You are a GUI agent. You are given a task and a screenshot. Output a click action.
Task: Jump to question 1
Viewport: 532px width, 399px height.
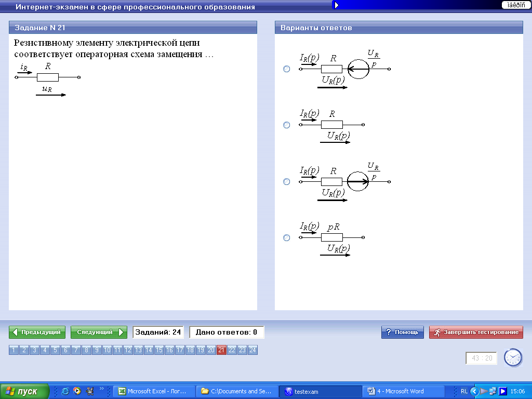(x=14, y=350)
